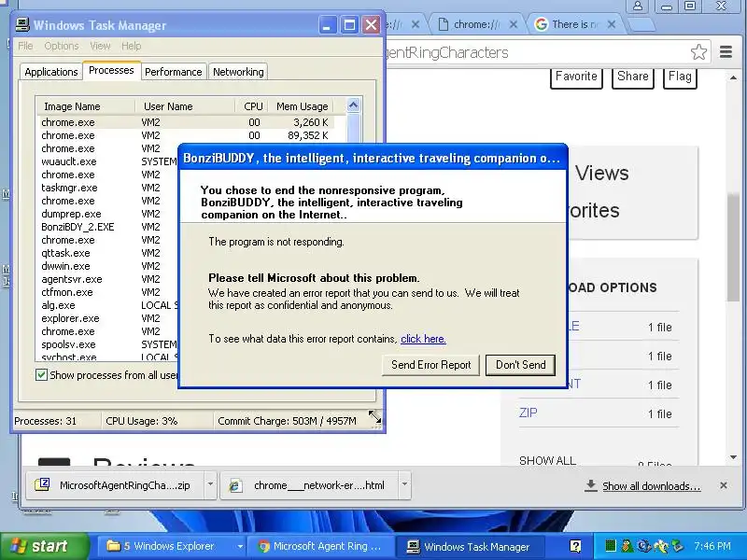The width and height of the screenshot is (747, 560).
Task: Click the Chrome user profile icon
Action: [638, 7]
